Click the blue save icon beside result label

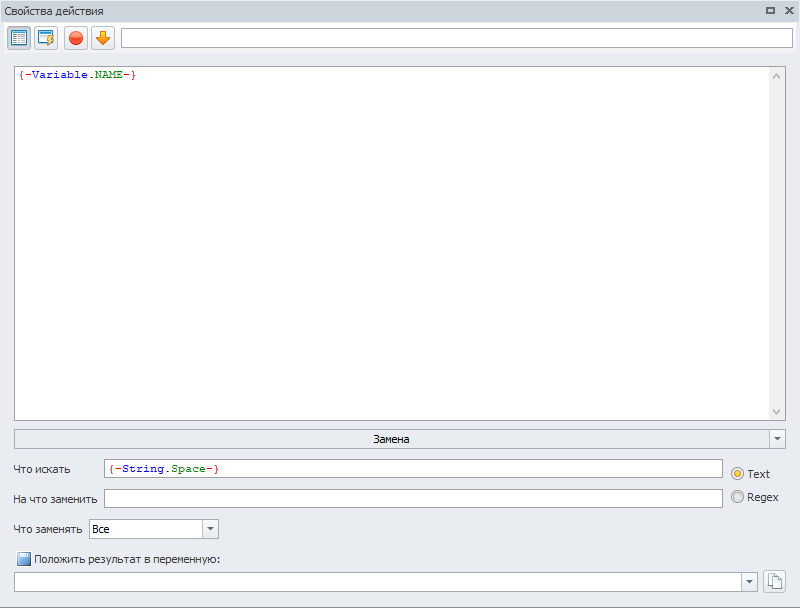[23, 559]
